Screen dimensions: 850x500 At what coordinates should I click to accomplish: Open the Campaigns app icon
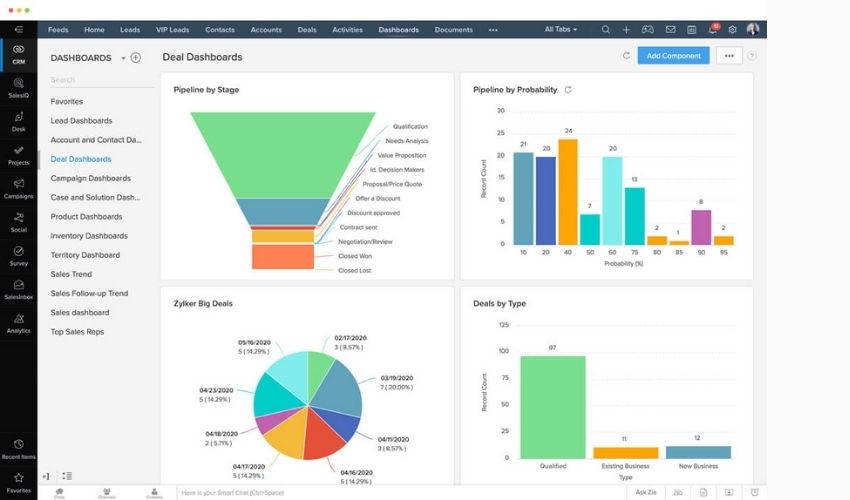coord(18,189)
